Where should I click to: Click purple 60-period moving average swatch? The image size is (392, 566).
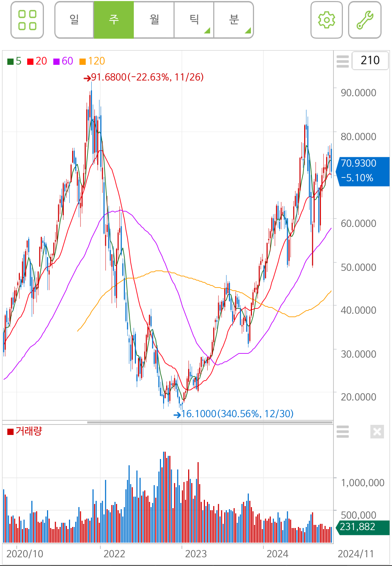coord(56,62)
